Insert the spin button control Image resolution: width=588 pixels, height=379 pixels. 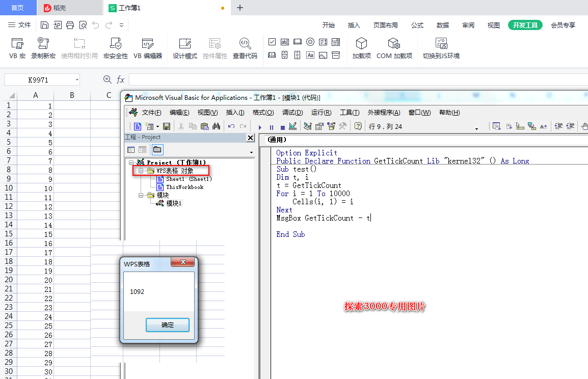click(285, 55)
